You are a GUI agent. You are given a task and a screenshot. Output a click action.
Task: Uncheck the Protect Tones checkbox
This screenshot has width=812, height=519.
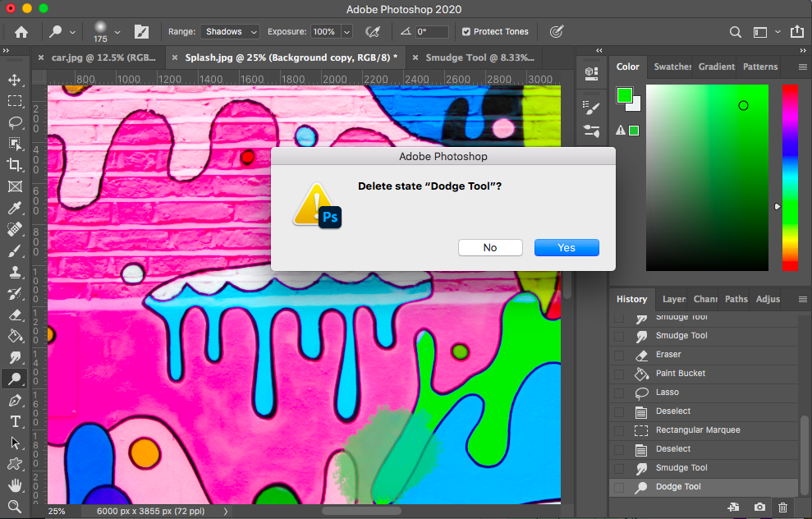[466, 32]
